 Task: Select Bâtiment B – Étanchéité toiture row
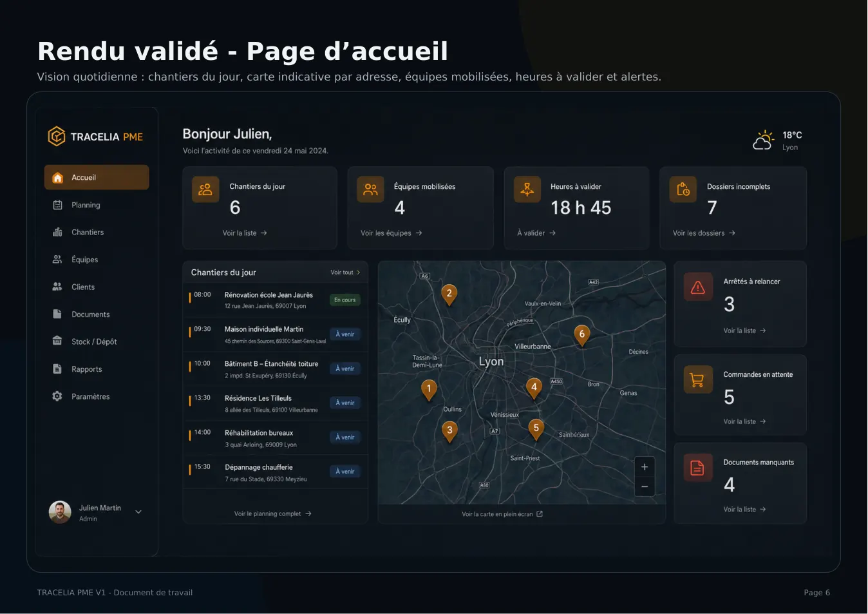tap(276, 369)
